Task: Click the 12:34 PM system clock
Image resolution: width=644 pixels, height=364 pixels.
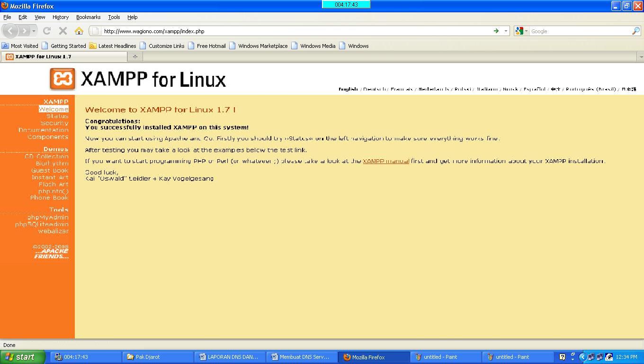Action: [x=626, y=357]
